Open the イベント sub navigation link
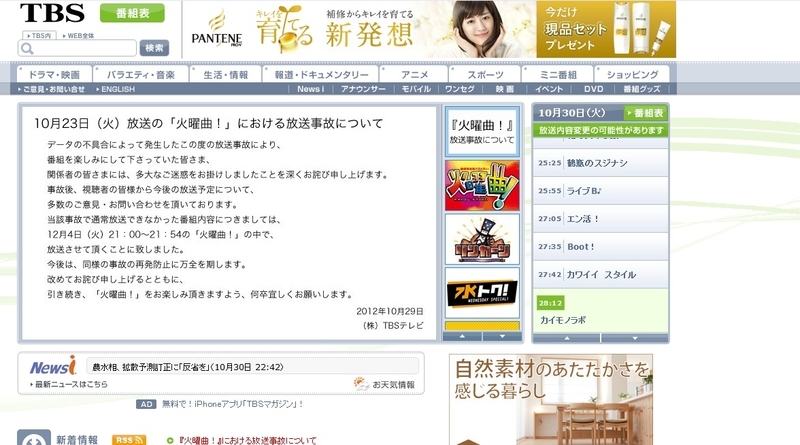The image size is (800, 445). click(549, 89)
